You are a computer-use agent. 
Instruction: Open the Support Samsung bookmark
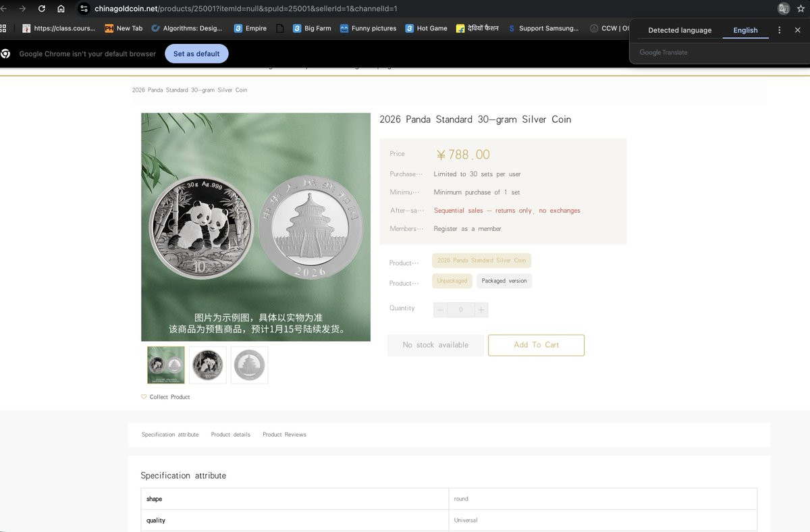pyautogui.click(x=543, y=28)
